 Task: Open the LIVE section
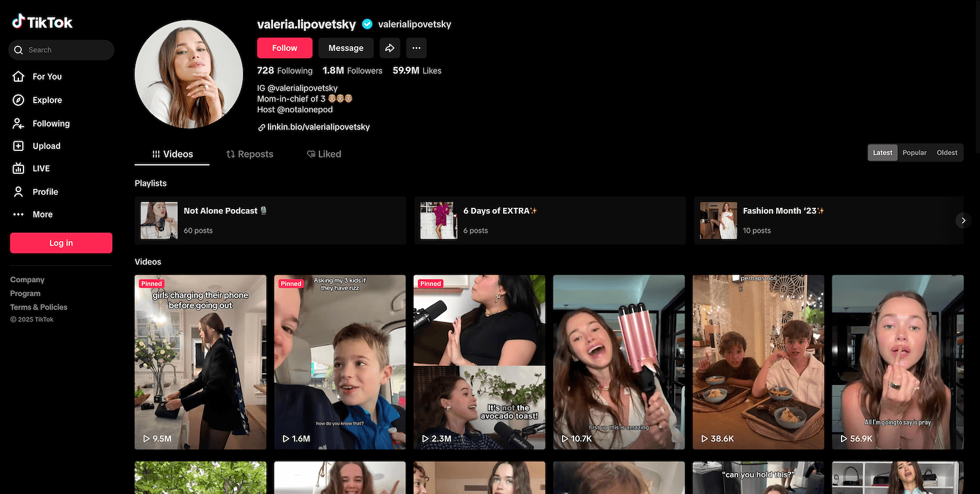point(41,169)
